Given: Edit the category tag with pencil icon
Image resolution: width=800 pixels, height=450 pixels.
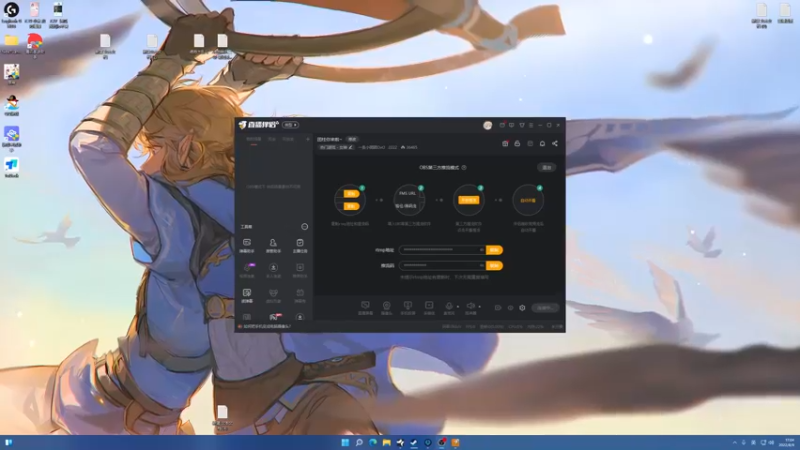Looking at the screenshot, I should click(x=336, y=147).
